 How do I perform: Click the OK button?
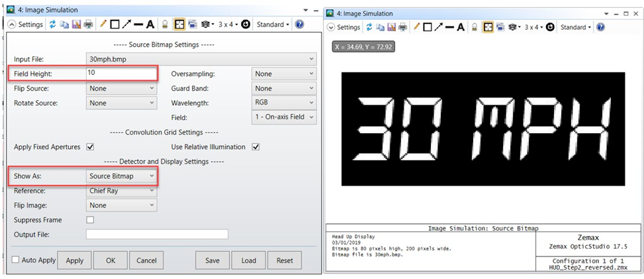110,260
